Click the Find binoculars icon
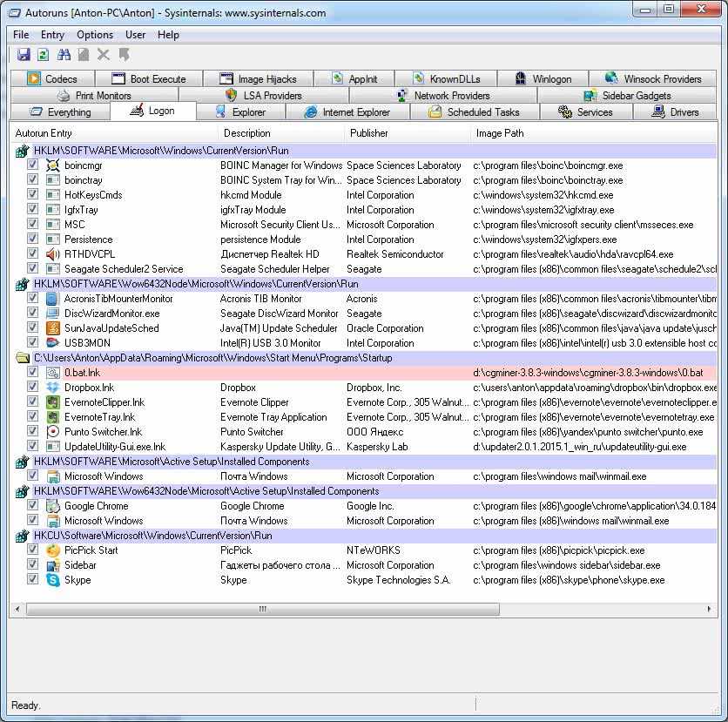The width and height of the screenshot is (728, 722). pyautogui.click(x=64, y=55)
